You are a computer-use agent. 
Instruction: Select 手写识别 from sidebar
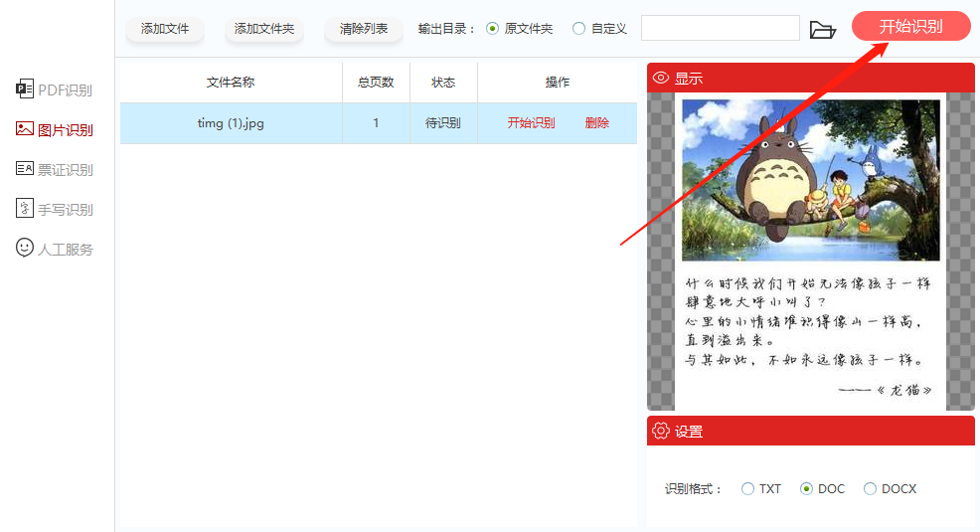[55, 209]
